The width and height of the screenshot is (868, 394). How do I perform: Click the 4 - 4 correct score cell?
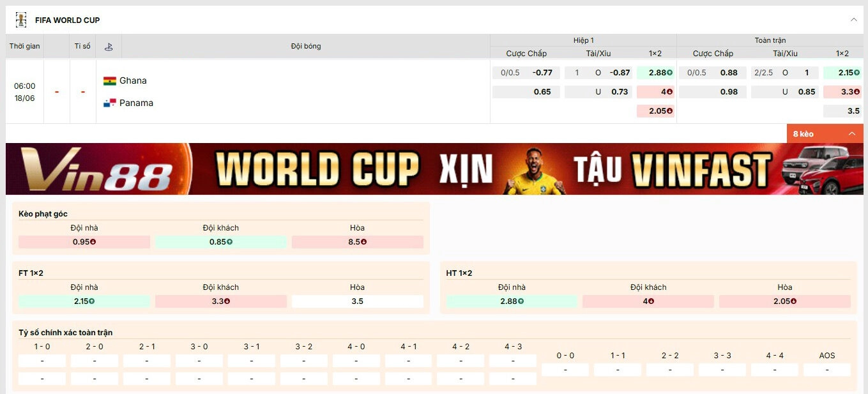[775, 370]
